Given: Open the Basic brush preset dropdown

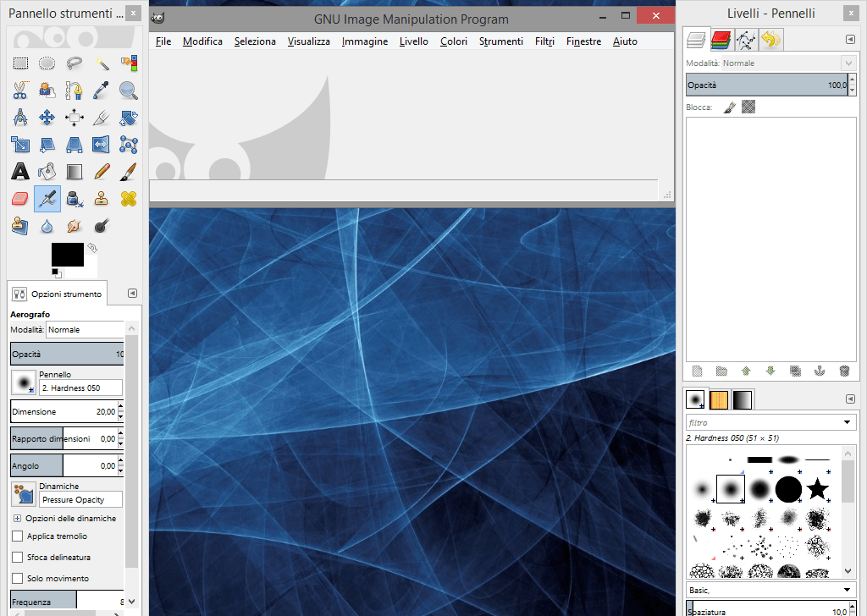Looking at the screenshot, I should [848, 590].
